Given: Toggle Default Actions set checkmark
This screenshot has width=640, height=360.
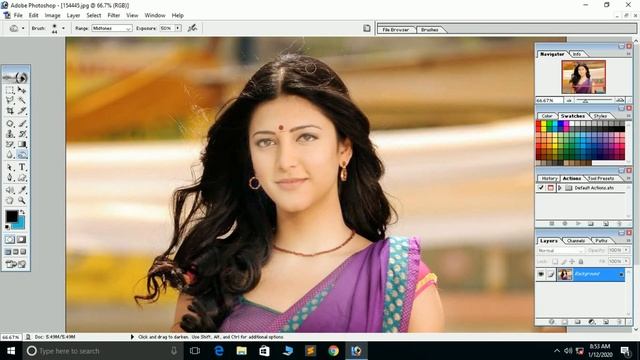Looking at the screenshot, I should pyautogui.click(x=541, y=188).
